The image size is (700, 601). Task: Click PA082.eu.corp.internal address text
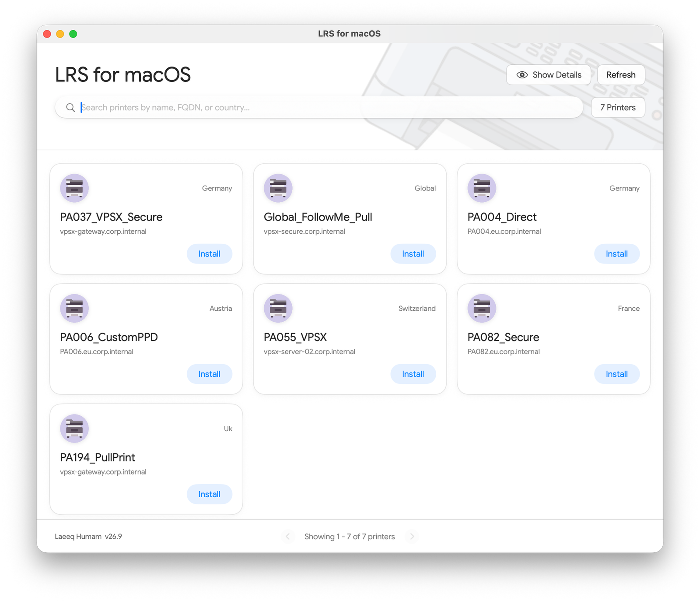point(504,351)
